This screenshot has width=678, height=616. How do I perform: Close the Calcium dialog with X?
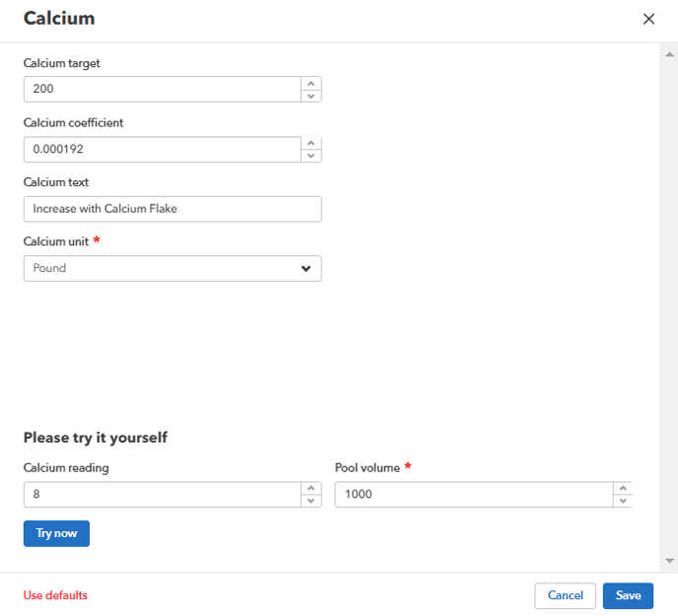(x=648, y=19)
